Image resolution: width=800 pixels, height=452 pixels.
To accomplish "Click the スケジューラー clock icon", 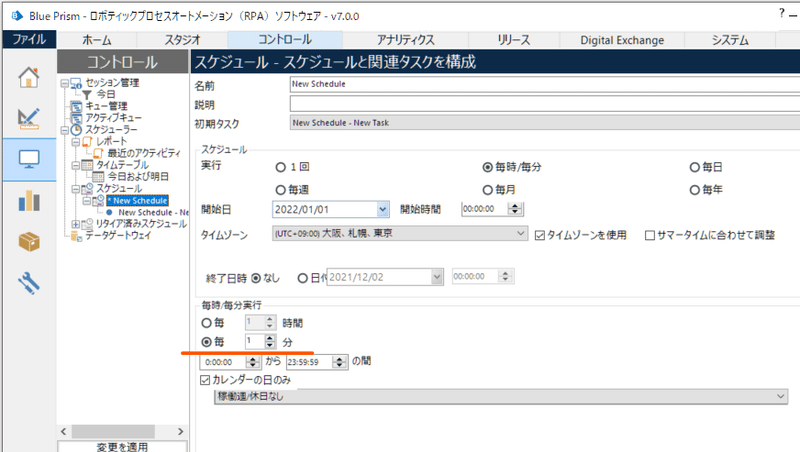I will [77, 130].
